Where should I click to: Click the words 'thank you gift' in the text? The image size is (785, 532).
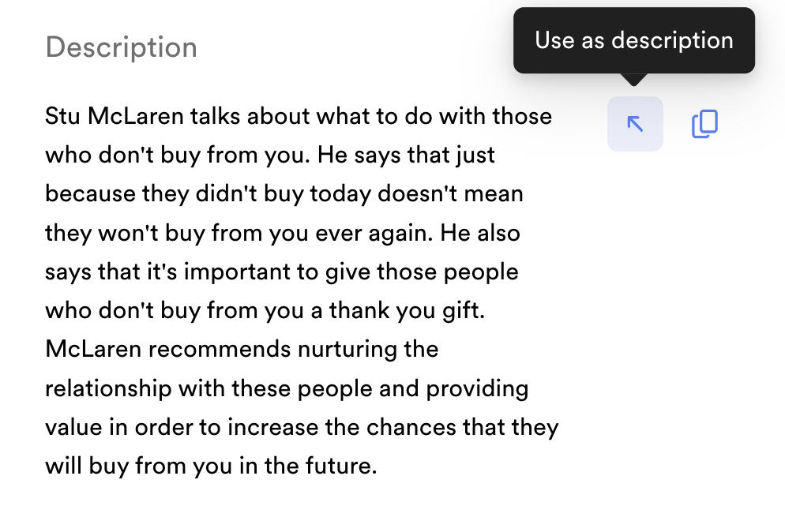click(406, 311)
